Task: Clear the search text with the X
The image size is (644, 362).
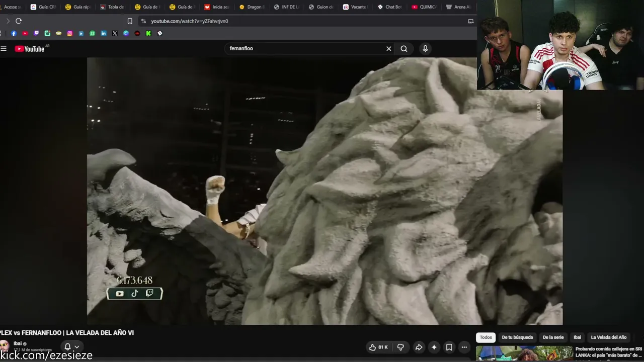Action: tap(388, 49)
